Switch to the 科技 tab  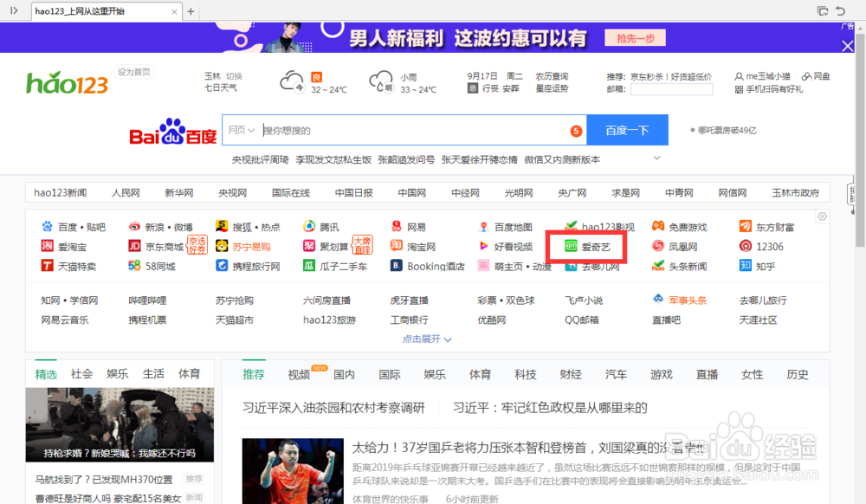click(526, 375)
